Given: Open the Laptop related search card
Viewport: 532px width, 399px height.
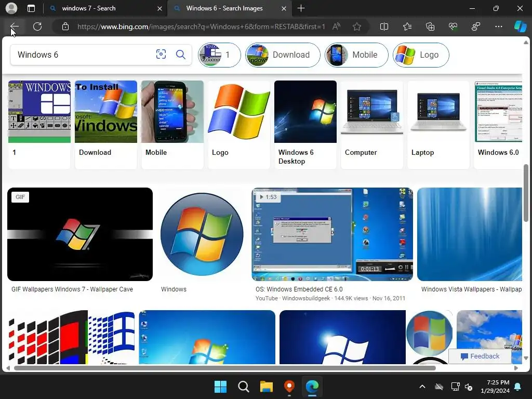Looking at the screenshot, I should pyautogui.click(x=438, y=124).
